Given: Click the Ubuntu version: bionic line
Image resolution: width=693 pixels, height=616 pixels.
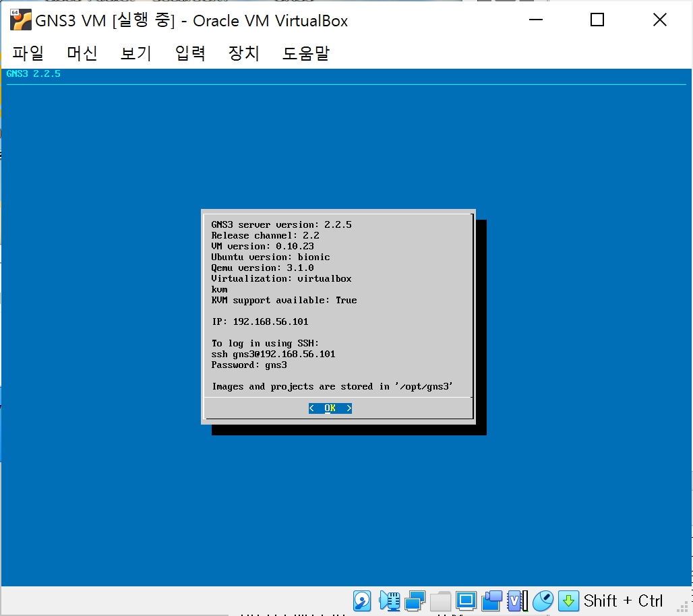Looking at the screenshot, I should pyautogui.click(x=270, y=257).
